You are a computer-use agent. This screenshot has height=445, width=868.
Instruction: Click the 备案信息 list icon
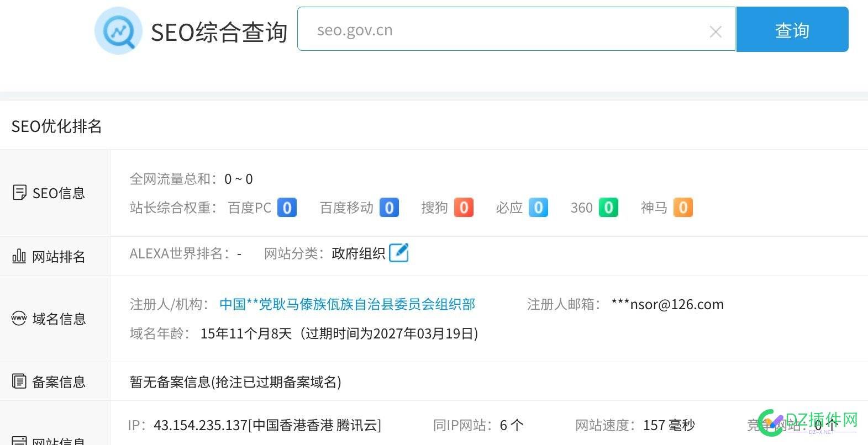point(19,381)
